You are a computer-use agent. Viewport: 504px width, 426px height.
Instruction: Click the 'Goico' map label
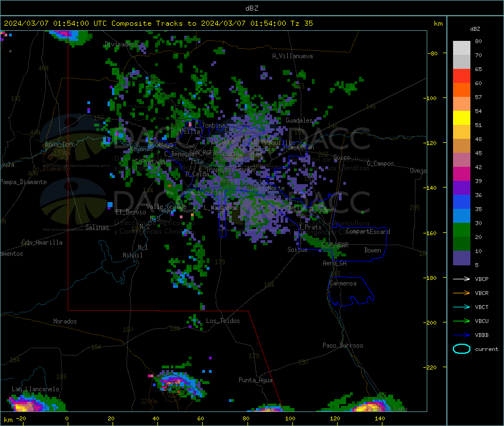coord(342,157)
